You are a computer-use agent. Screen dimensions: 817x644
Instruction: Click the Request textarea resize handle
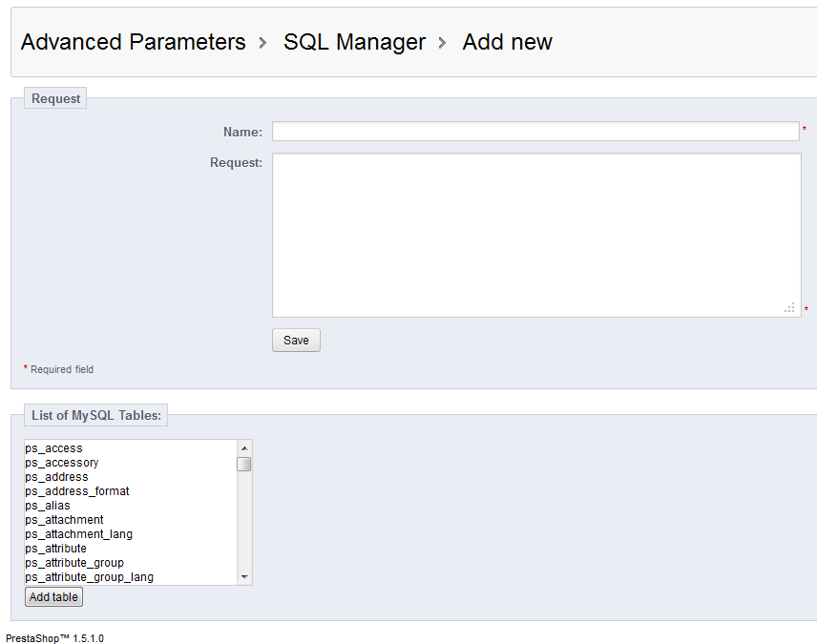[x=790, y=307]
